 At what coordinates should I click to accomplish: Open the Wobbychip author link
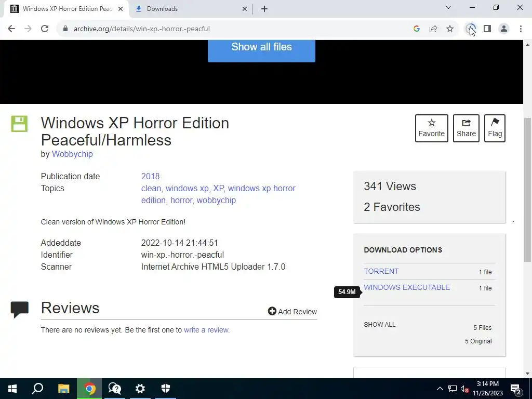tap(72, 154)
